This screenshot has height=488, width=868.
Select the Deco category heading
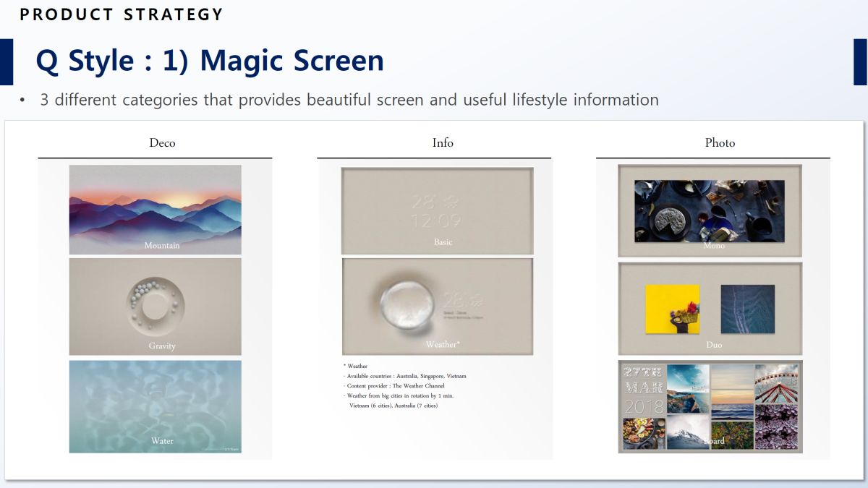162,143
